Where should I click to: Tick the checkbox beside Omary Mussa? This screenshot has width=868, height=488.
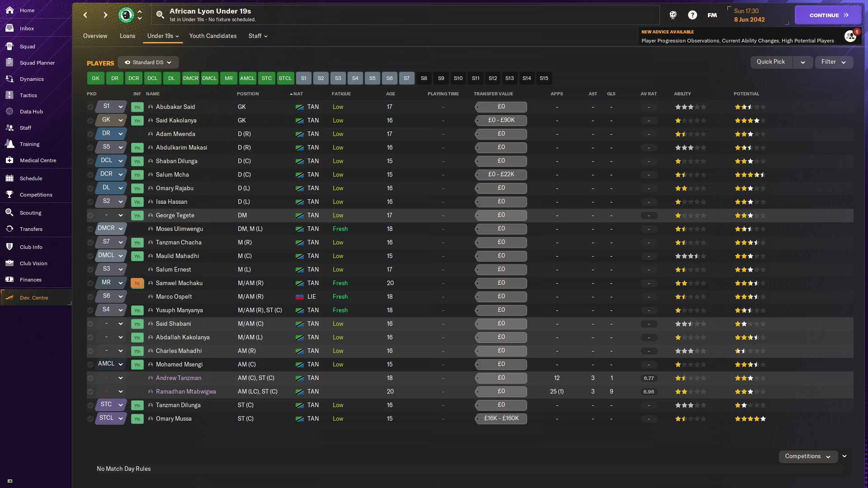pos(90,419)
